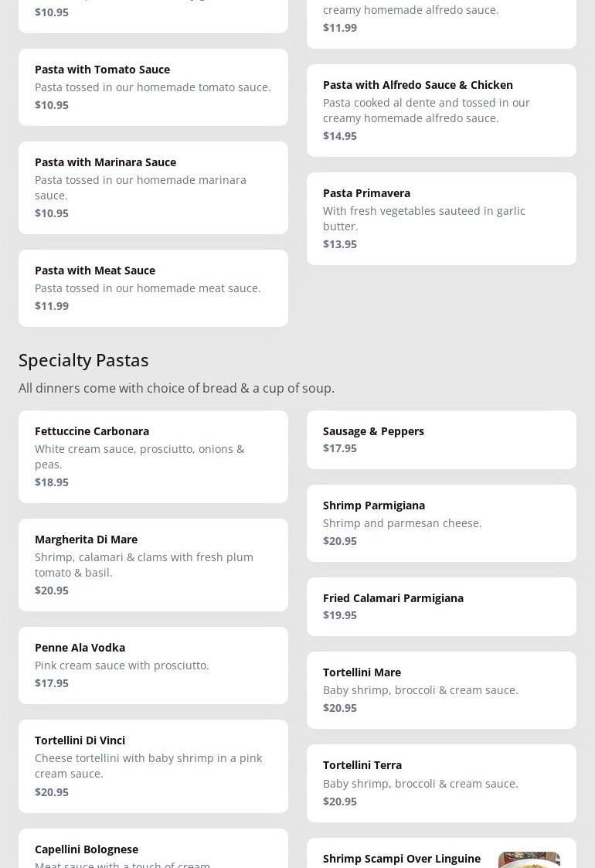
Task: Select Shrimp Parmigiana for $20.95
Action: 441,523
